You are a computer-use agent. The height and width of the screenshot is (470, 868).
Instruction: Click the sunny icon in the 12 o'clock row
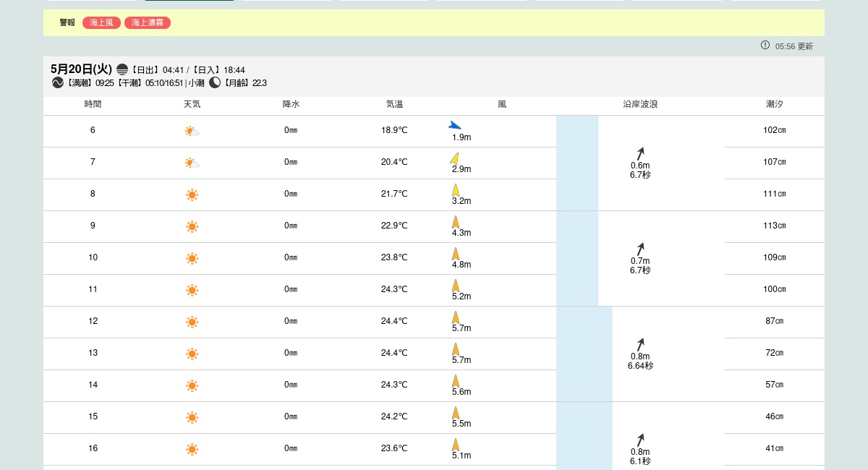pos(192,322)
